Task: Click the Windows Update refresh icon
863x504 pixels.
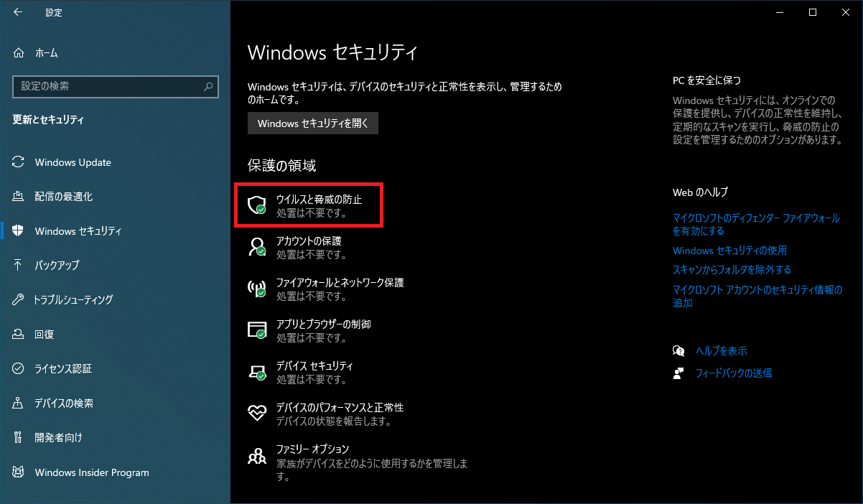Action: pos(19,162)
